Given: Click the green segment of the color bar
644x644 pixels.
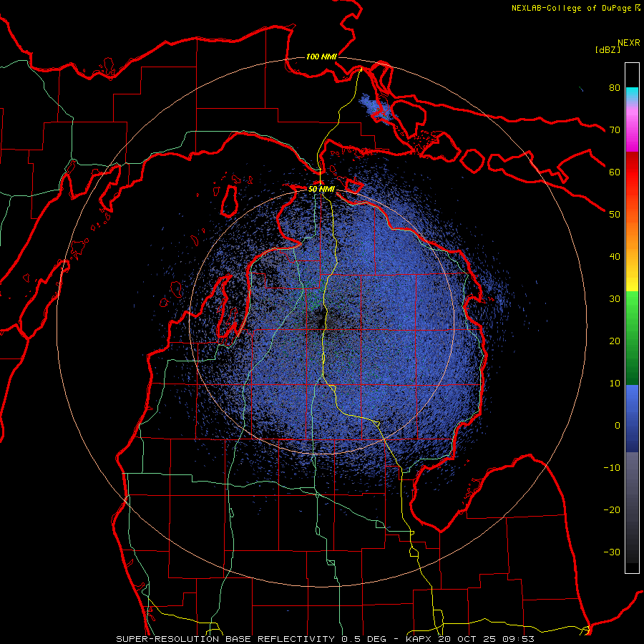Looking at the screenshot, I should click(632, 338).
